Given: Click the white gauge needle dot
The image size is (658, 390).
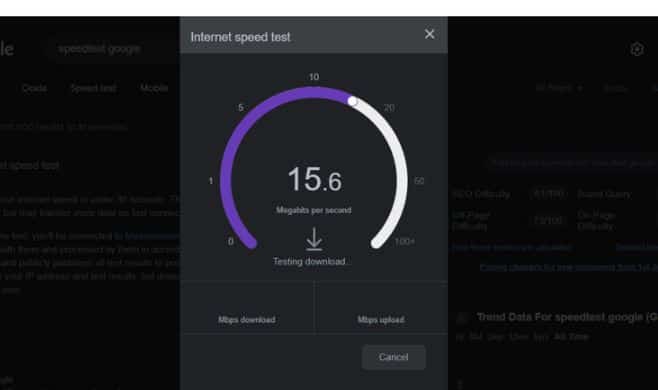Looking at the screenshot, I should click(x=352, y=101).
